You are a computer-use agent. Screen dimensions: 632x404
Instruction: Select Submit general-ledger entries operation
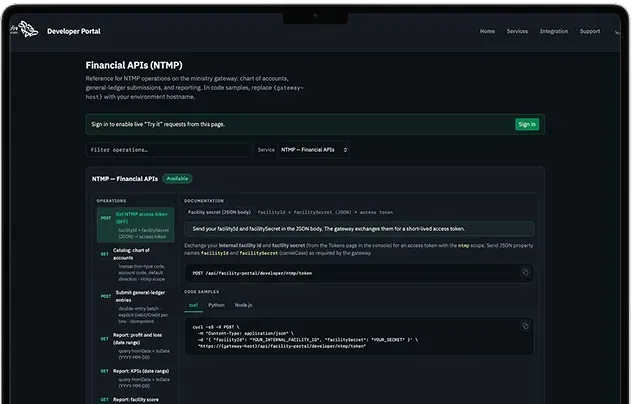point(135,306)
